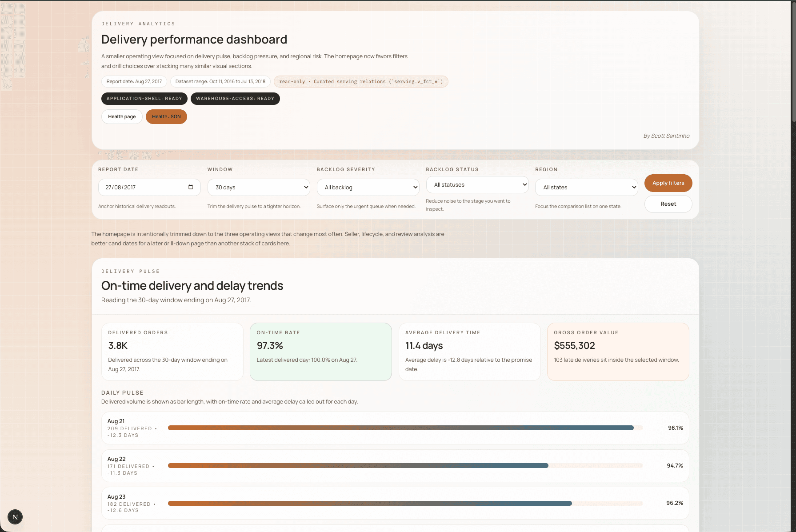Open the All states region dropdown
Screen dimensions: 796x532
(x=586, y=187)
